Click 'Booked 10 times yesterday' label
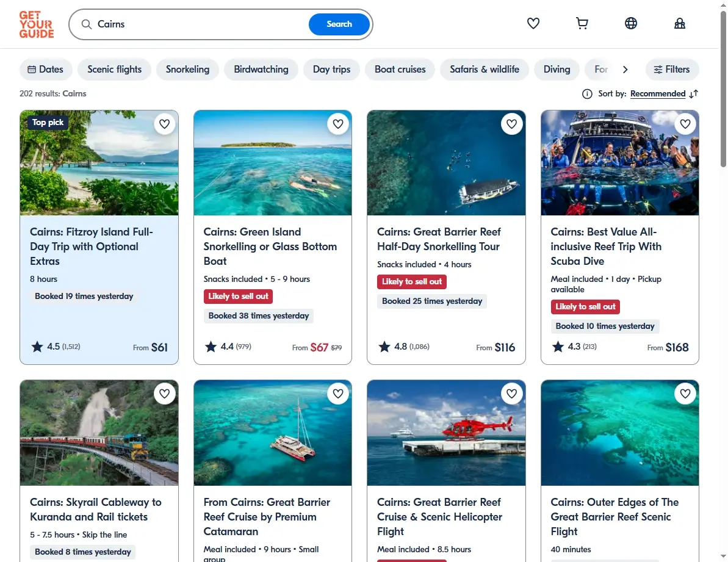The image size is (728, 562). click(605, 326)
